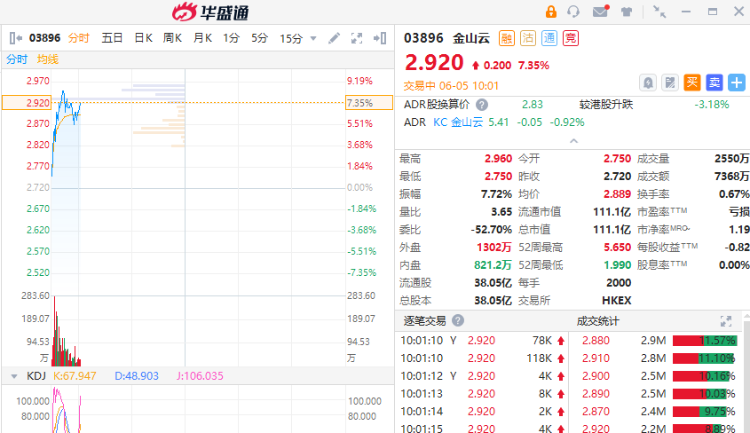Collapse the left panel icon beside 03896
750x433 pixels.
click(x=16, y=38)
